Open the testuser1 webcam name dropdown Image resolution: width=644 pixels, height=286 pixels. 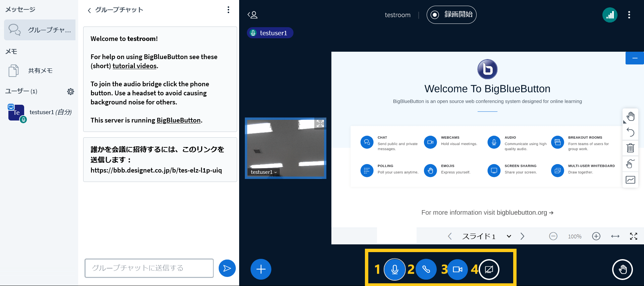tap(264, 172)
